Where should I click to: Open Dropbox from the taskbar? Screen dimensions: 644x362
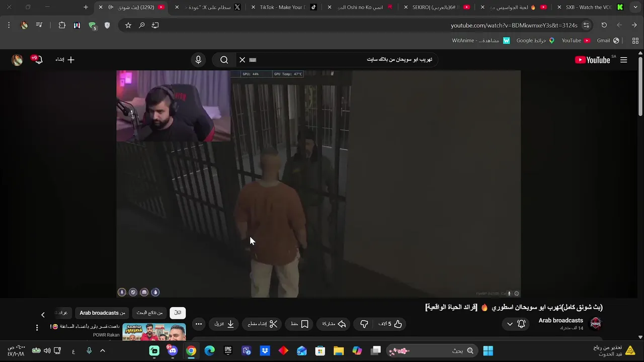(265, 351)
